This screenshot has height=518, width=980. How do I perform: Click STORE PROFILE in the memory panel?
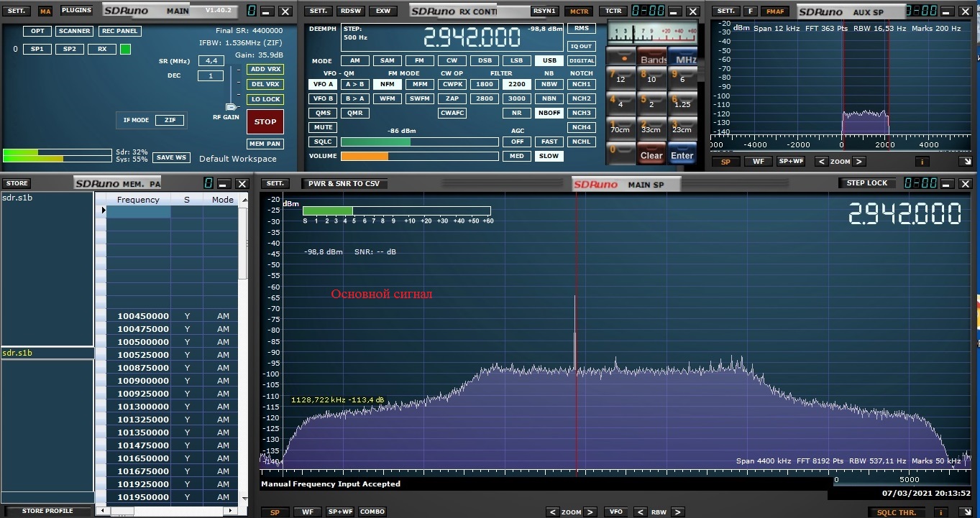[47, 511]
